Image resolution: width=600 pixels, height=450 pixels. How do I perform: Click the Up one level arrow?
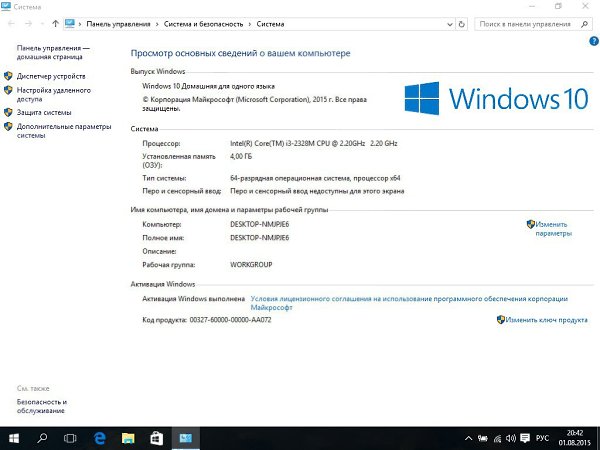(x=55, y=24)
